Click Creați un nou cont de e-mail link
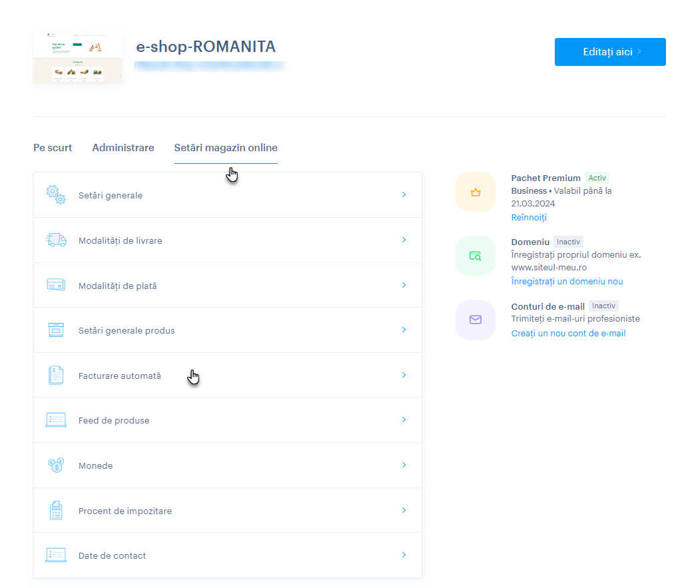Screen dimensions: 700x588 pos(568,333)
